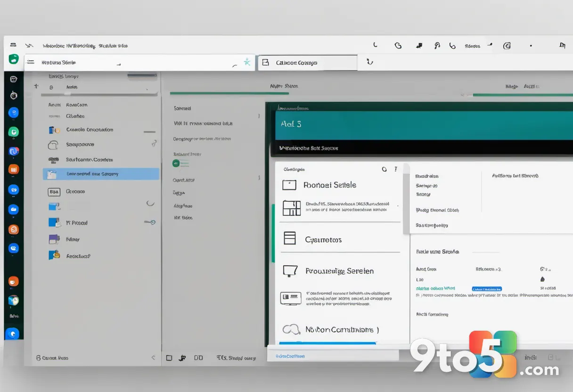This screenshot has height=392, width=573.
Task: Click the grid layout icon in the front window
Action: pyautogui.click(x=291, y=208)
